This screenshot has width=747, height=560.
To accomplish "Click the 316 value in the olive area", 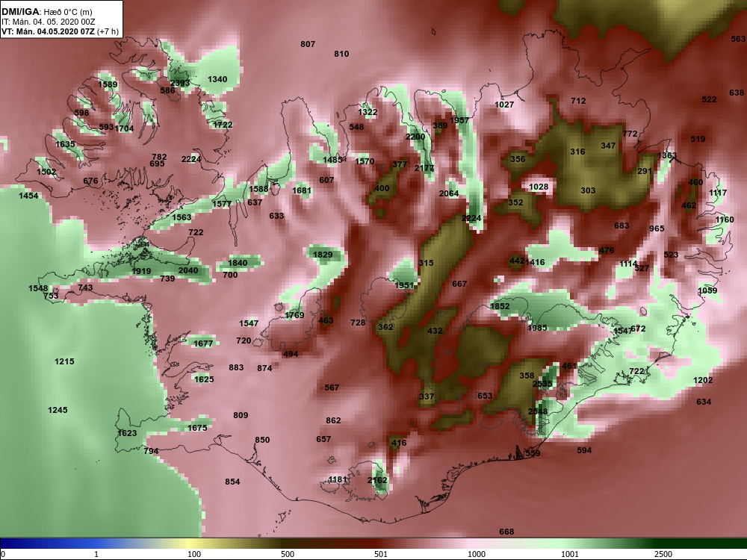I will tap(577, 152).
